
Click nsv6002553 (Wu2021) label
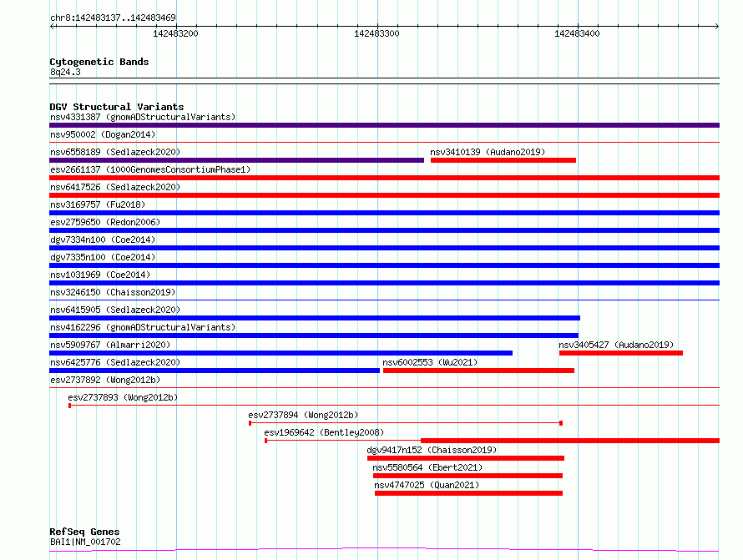[430, 362]
